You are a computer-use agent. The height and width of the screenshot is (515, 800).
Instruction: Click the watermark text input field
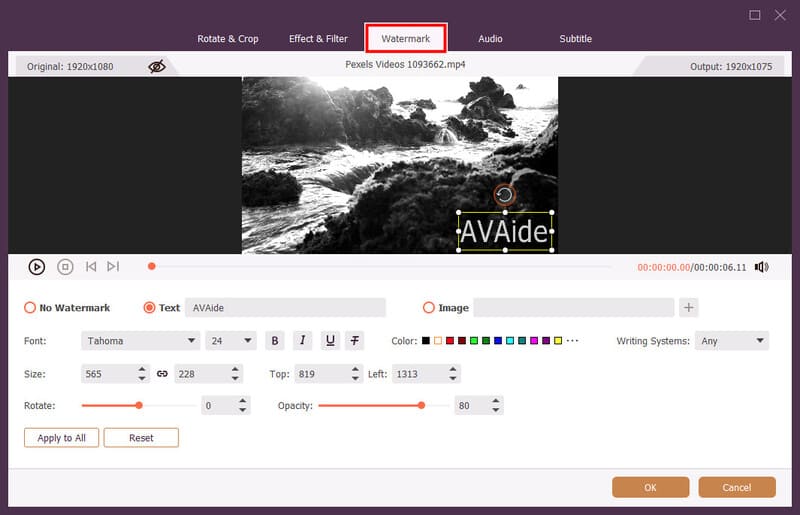(285, 307)
